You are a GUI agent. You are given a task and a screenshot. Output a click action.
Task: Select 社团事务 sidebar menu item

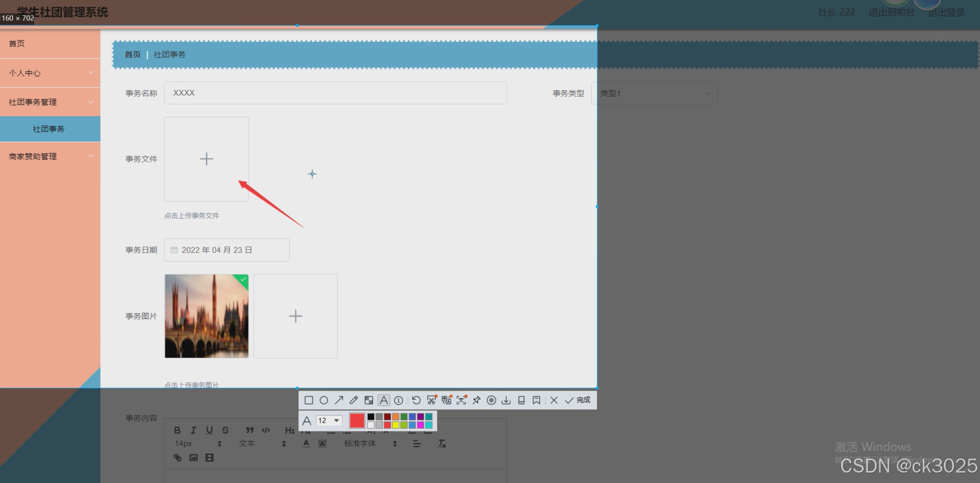[49, 129]
